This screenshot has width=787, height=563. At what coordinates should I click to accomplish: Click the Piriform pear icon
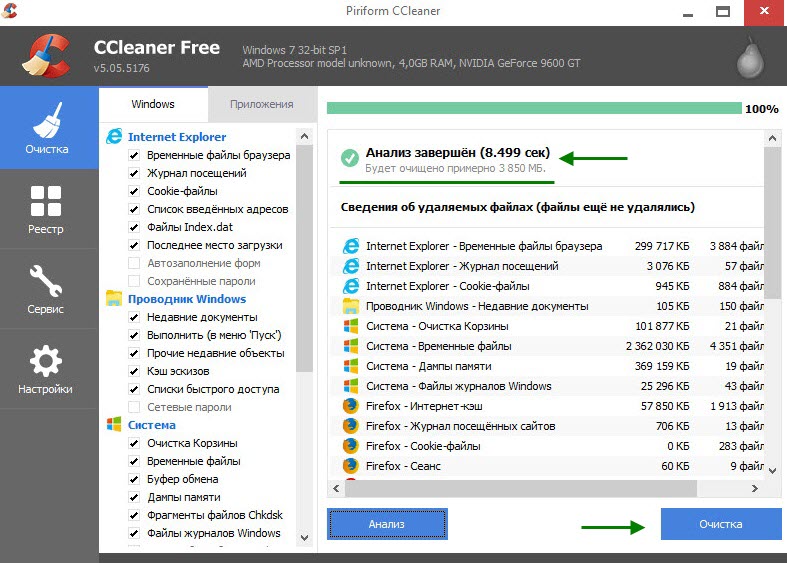749,58
